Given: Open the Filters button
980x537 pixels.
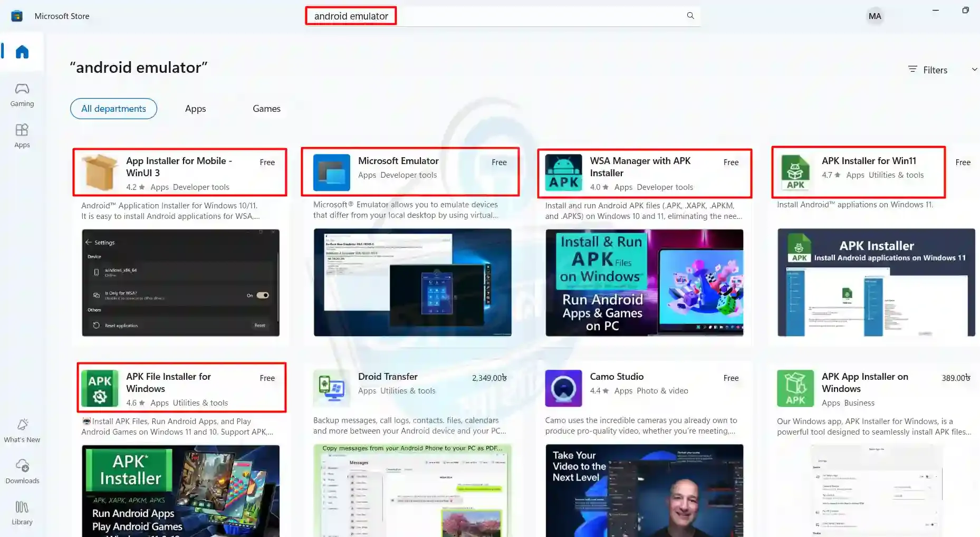Looking at the screenshot, I should coord(928,70).
